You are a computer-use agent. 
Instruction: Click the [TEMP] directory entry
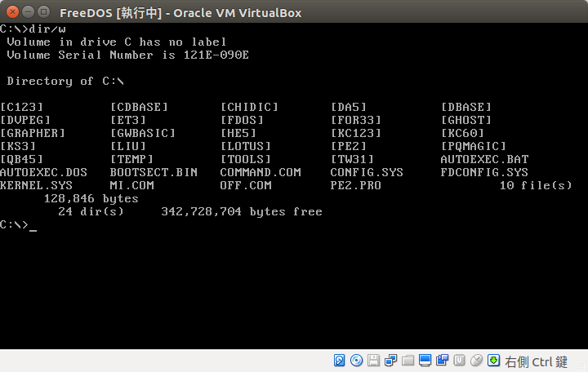click(131, 159)
